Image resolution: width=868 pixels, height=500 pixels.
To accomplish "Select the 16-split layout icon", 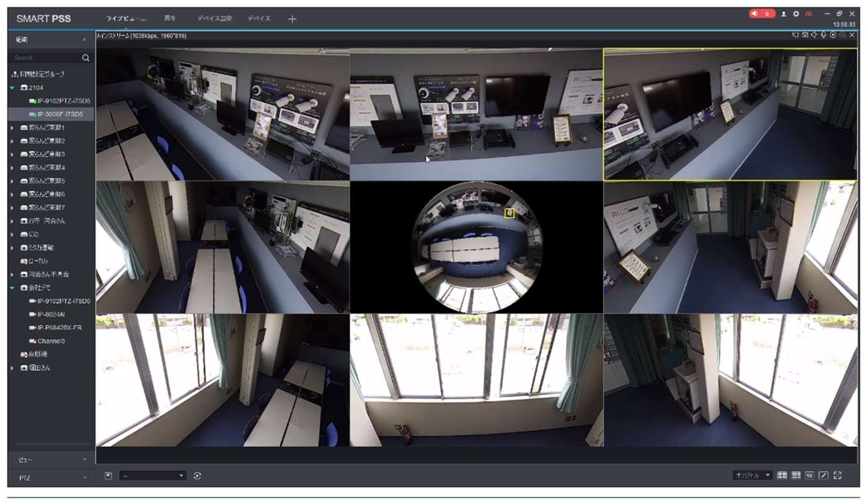I will (810, 475).
